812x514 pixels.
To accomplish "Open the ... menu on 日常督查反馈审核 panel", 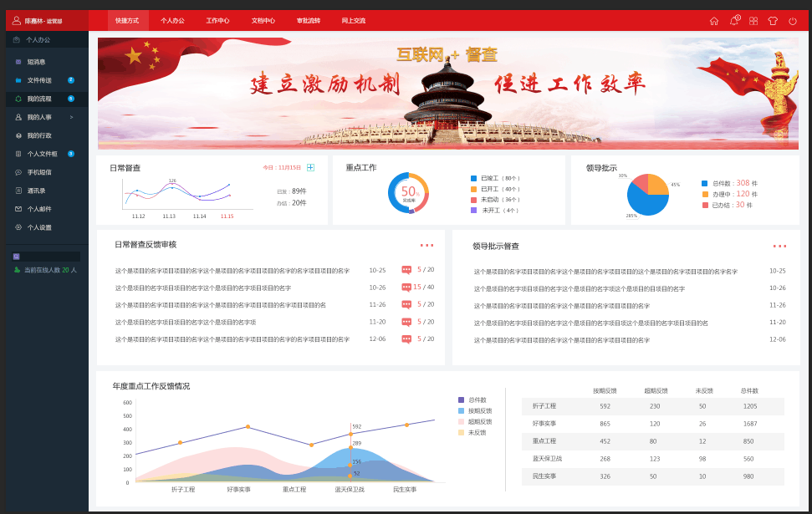I will (427, 245).
